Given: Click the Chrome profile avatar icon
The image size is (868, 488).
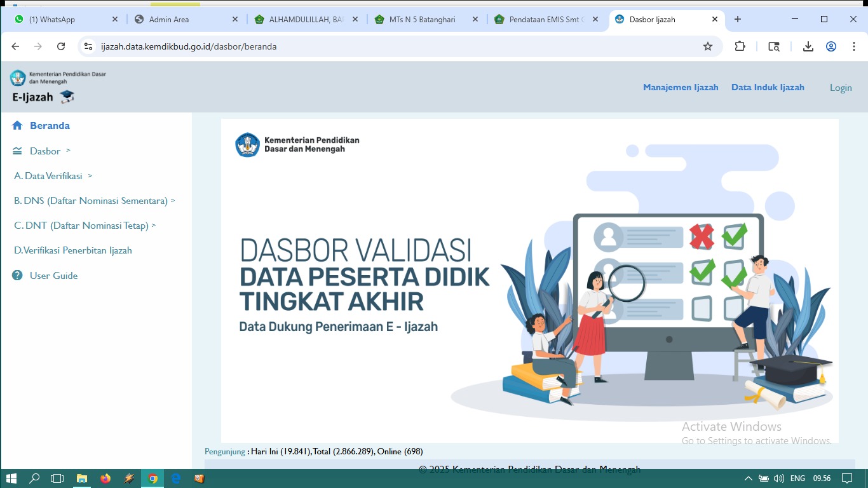Looking at the screenshot, I should 831,46.
